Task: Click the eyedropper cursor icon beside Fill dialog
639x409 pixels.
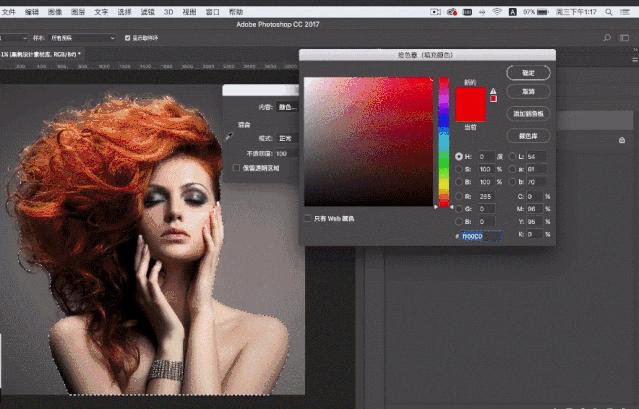Action: pos(229,136)
